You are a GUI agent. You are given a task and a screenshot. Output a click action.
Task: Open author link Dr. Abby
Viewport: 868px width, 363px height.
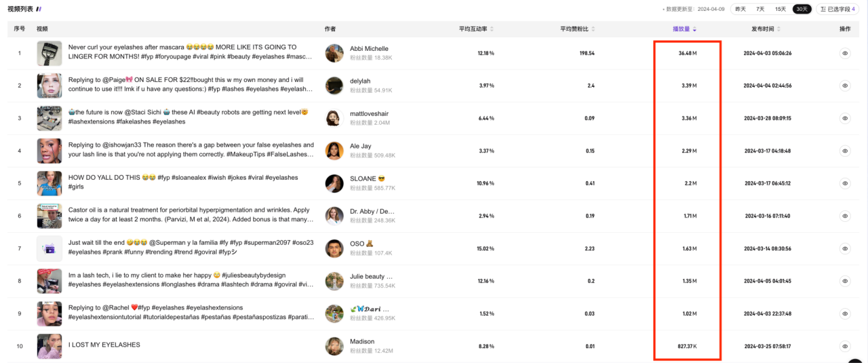pos(371,211)
